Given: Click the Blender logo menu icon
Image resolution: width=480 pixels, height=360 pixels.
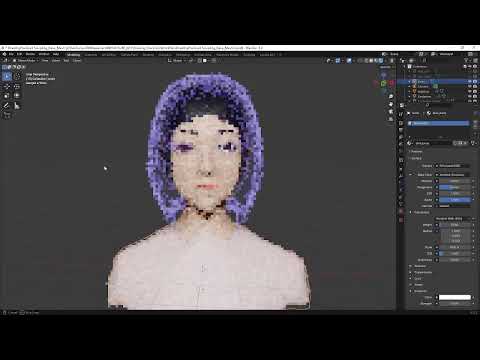Looking at the screenshot, I should click(4, 54).
